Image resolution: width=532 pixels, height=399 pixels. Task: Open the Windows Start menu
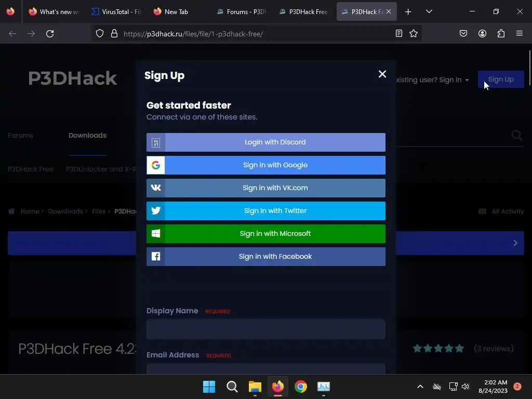(x=209, y=387)
